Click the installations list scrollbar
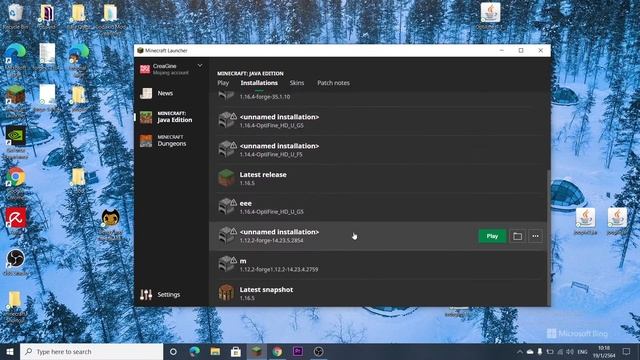Screen dimensions: 640x360 pos(549,237)
